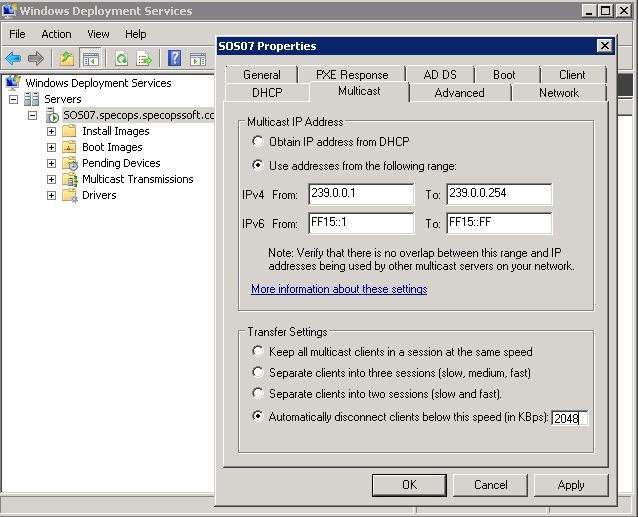This screenshot has height=517, width=638.
Task: Select Keep all multicast clients at same speed
Action: coord(258,351)
